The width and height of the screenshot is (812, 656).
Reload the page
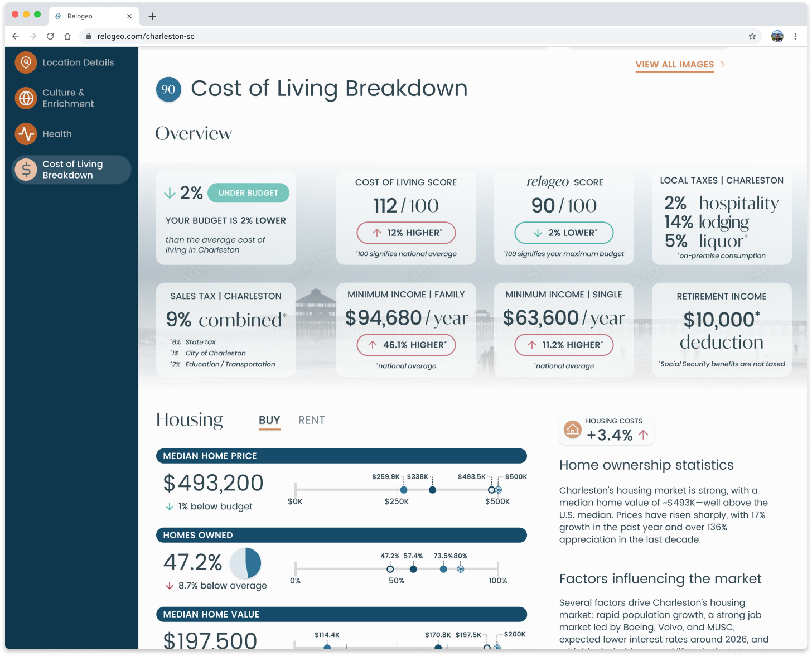(50, 36)
